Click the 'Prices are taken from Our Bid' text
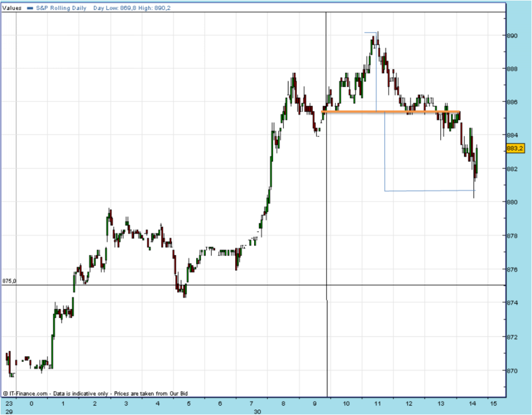532x415 pixels. click(x=150, y=393)
